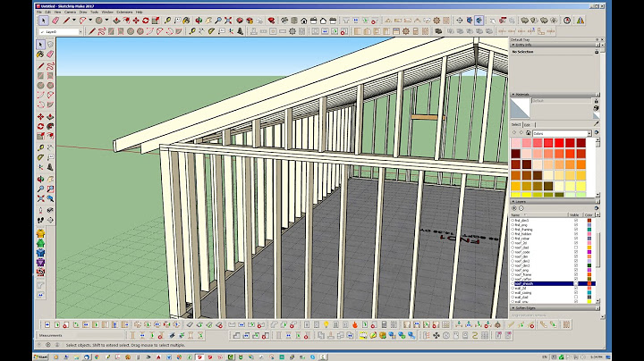
Task: Toggle visibility of roof_sheath layer
Action: click(576, 283)
